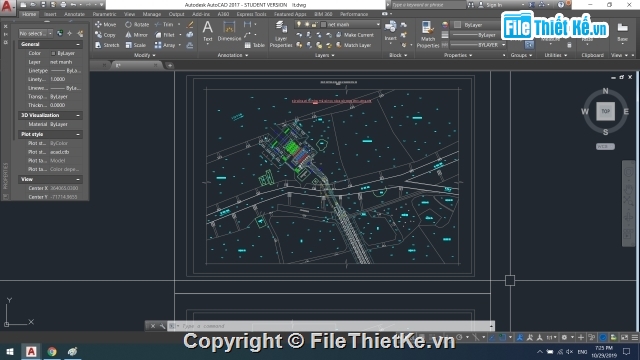Screen dimensions: 640x360
Task: Toggle PICKADD icon in Properties palette
Action: pyautogui.click(x=60, y=33)
